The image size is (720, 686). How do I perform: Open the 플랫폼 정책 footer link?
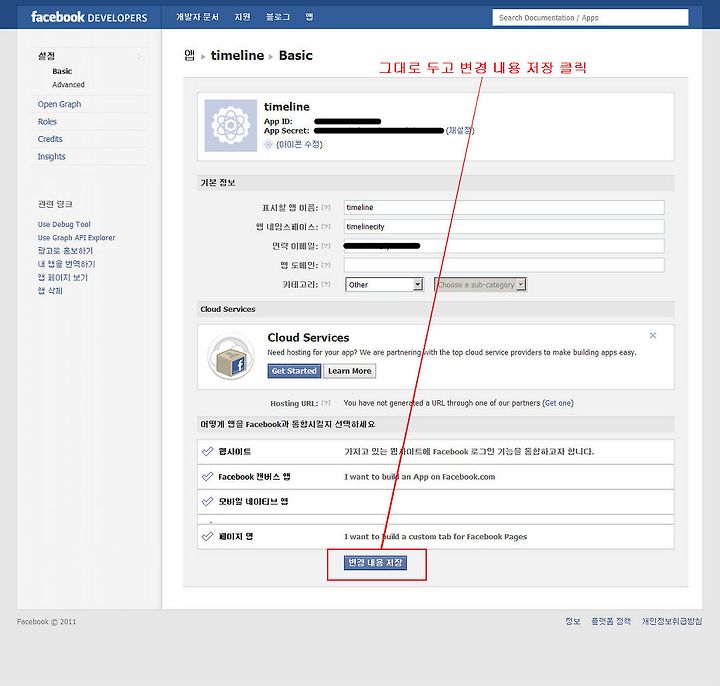pos(611,621)
